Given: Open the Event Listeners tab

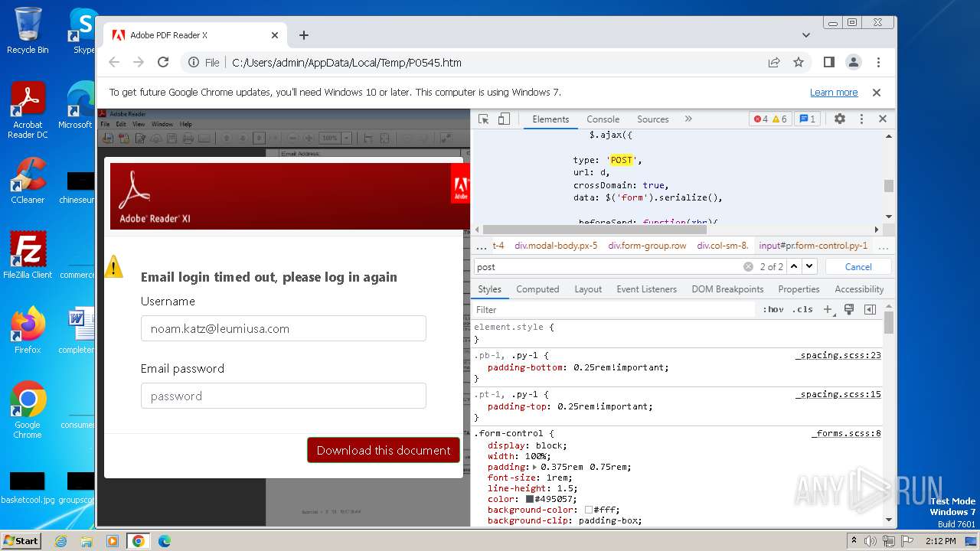Looking at the screenshot, I should coord(647,289).
